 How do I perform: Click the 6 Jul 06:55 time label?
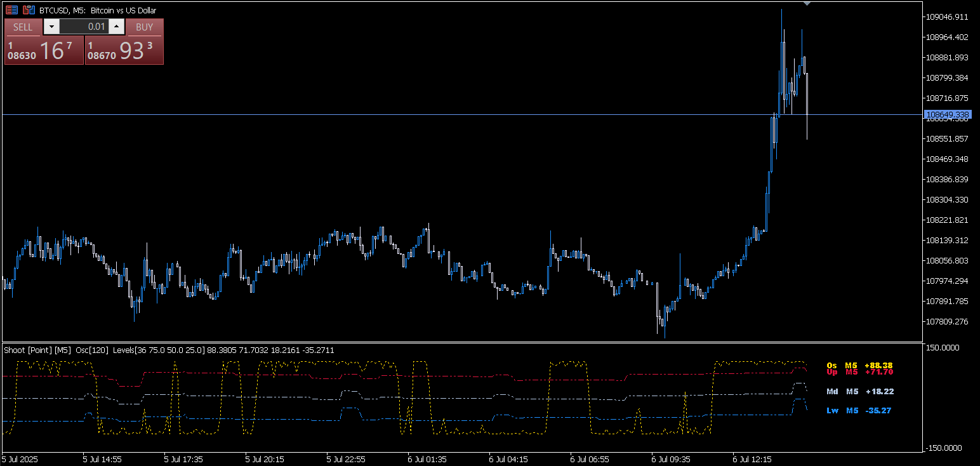[590, 458]
